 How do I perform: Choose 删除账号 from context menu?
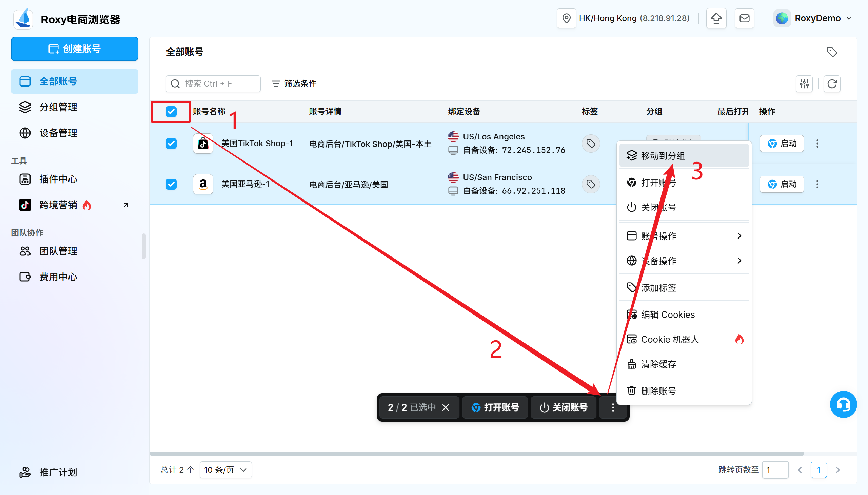coord(684,391)
